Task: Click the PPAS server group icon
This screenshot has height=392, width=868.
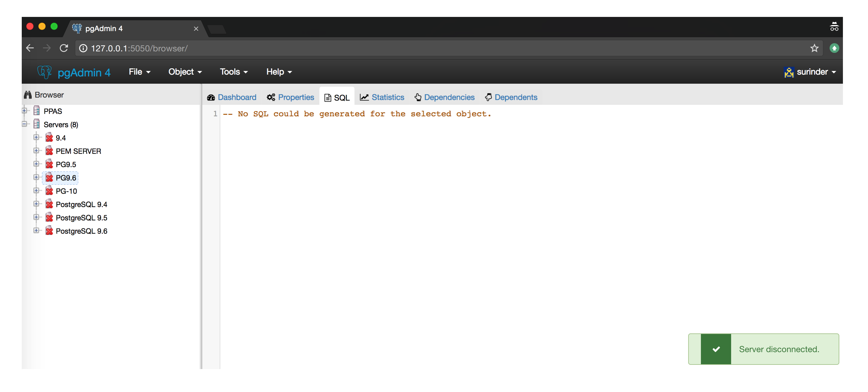Action: coord(37,111)
